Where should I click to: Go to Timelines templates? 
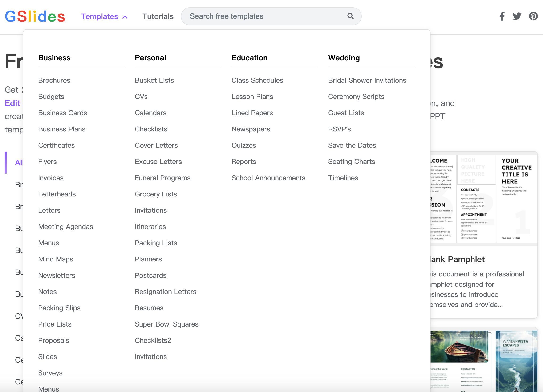343,178
